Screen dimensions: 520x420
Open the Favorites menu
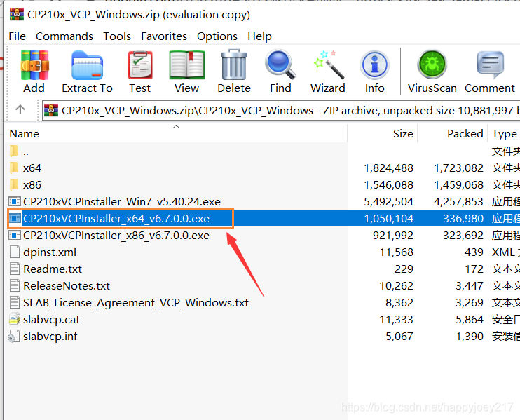click(x=164, y=36)
